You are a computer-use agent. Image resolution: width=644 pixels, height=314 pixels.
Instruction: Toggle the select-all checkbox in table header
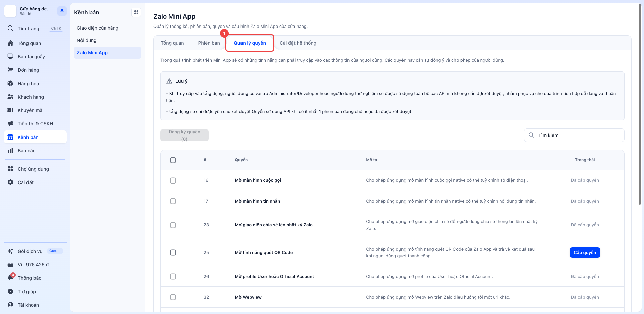pos(173,160)
